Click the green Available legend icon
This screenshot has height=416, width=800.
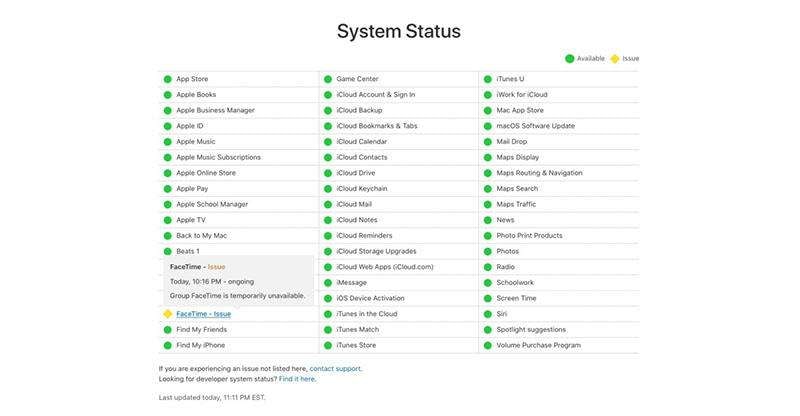pyautogui.click(x=570, y=58)
